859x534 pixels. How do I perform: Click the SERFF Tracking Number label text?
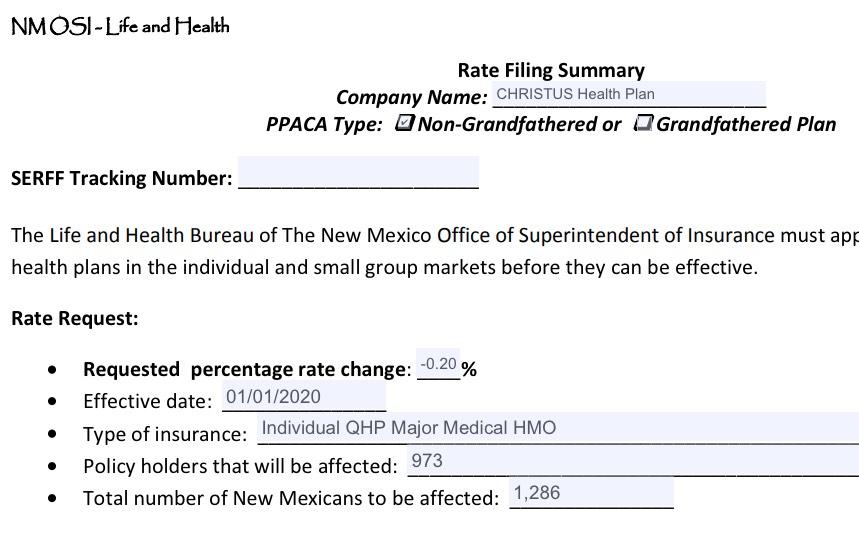121,178
